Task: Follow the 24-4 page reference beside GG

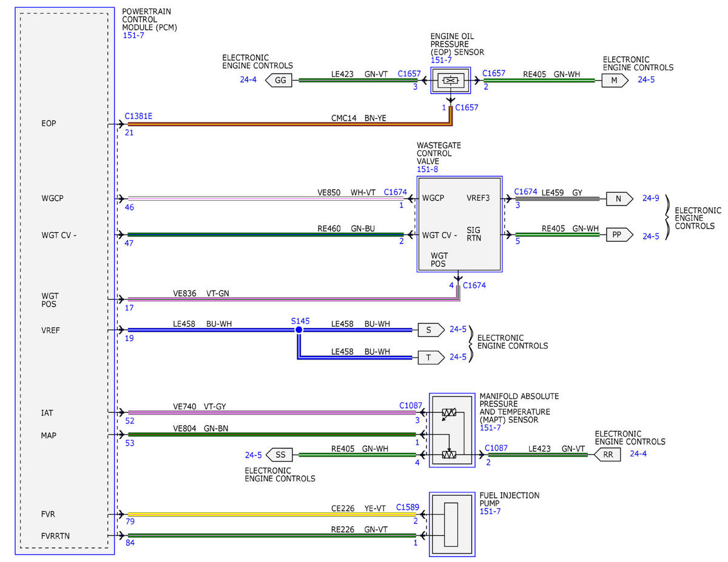Action: pyautogui.click(x=249, y=80)
